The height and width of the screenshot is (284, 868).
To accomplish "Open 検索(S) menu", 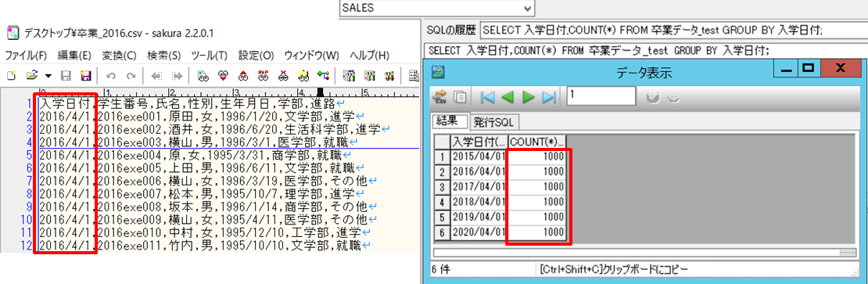I will point(164,56).
